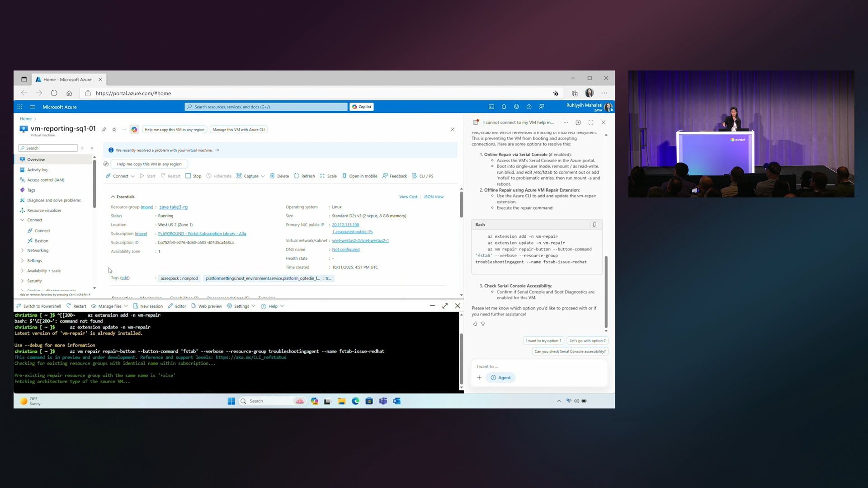This screenshot has width=868, height=488.
Task: Pin vm-reporting-sq1-01 to the dashboard
Action: pyautogui.click(x=104, y=130)
